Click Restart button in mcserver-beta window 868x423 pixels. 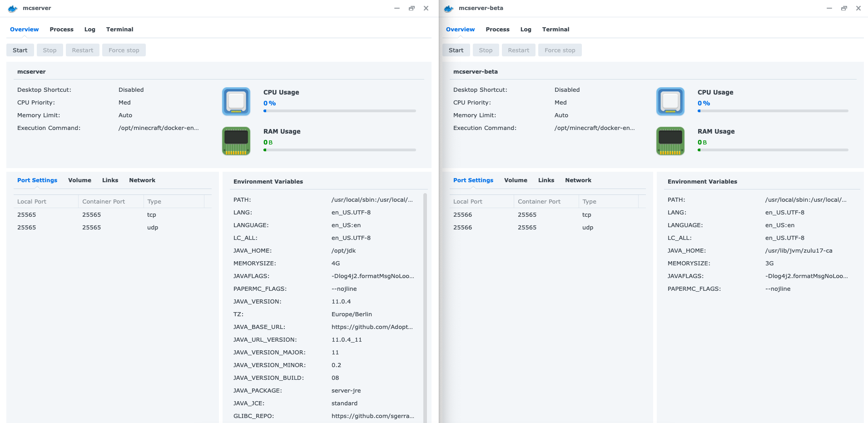[519, 50]
